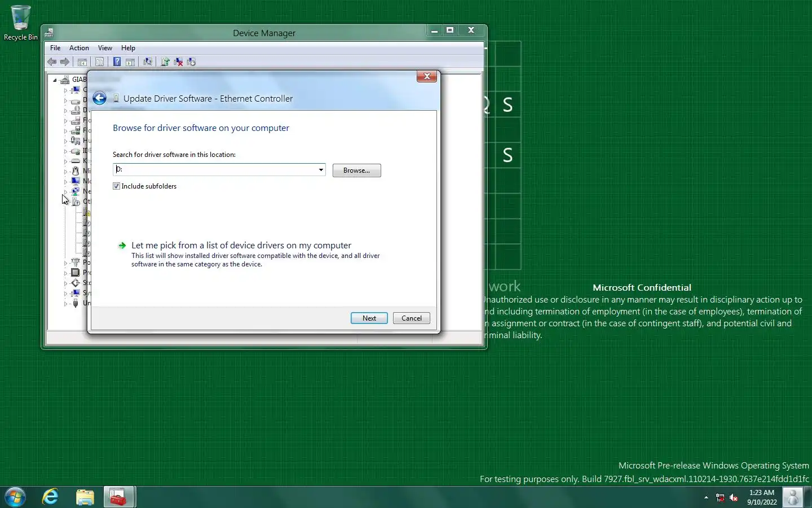
Task: Expand the Processors tree category
Action: tap(65, 273)
